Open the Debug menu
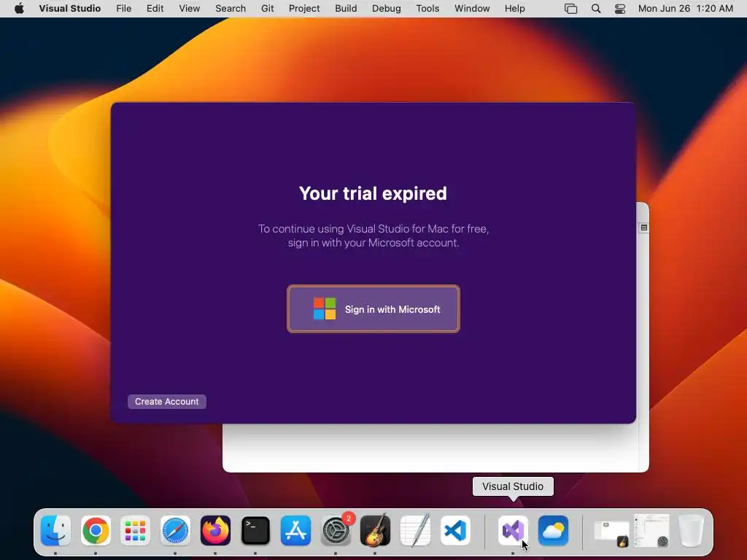Image resolution: width=747 pixels, height=560 pixels. pos(387,9)
